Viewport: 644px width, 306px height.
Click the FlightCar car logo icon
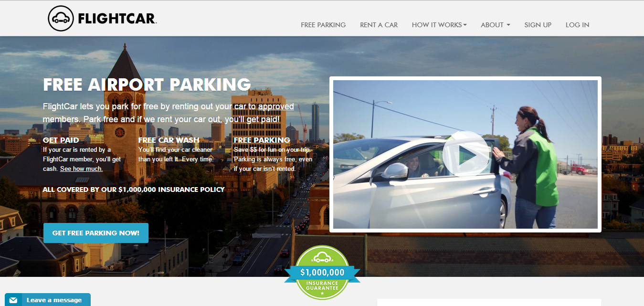pos(61,19)
